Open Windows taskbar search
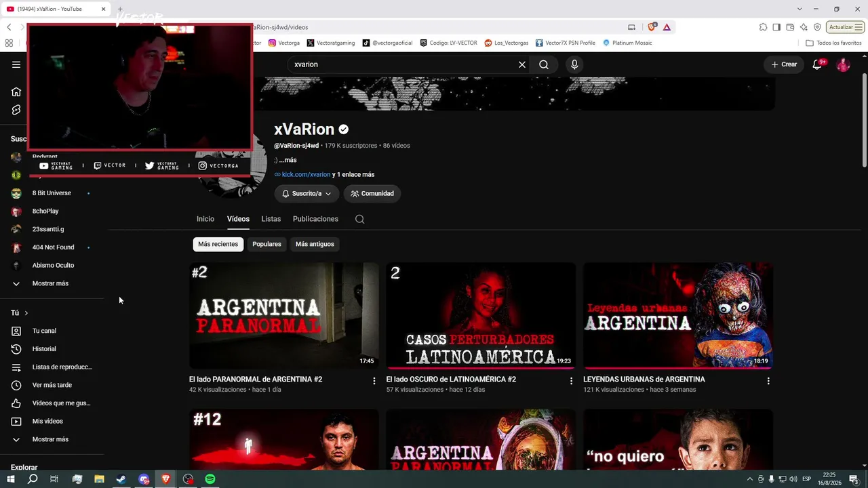This screenshot has height=488, width=868. tap(33, 479)
